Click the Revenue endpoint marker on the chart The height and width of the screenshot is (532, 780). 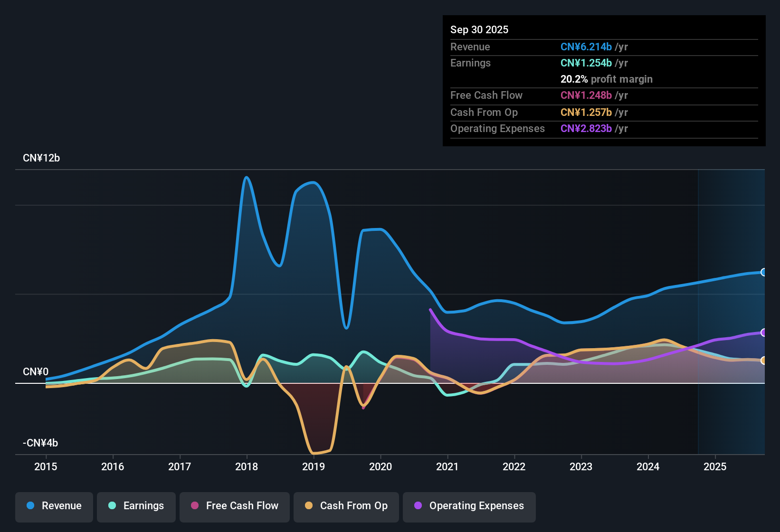(764, 272)
